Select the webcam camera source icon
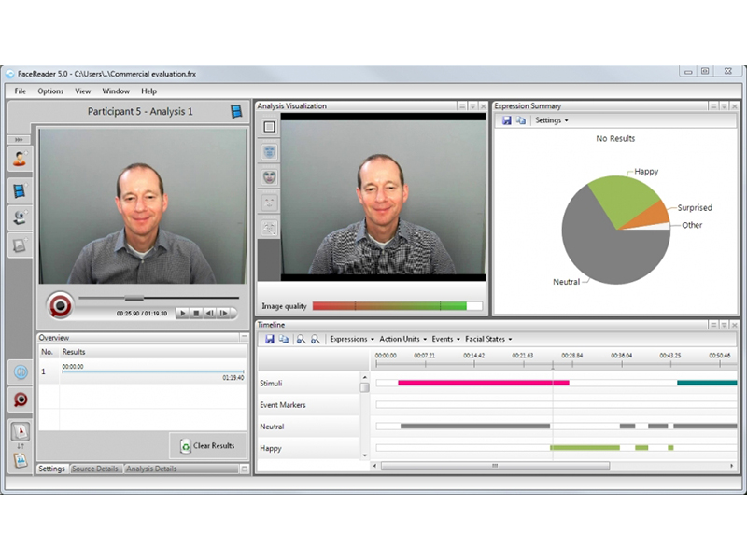This screenshot has height=560, width=747. 19,217
